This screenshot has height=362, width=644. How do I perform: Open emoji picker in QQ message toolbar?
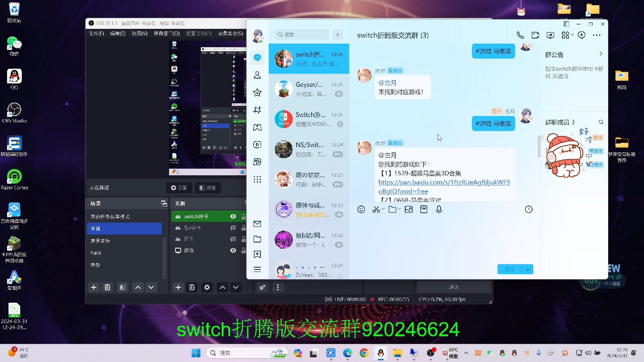tap(361, 209)
